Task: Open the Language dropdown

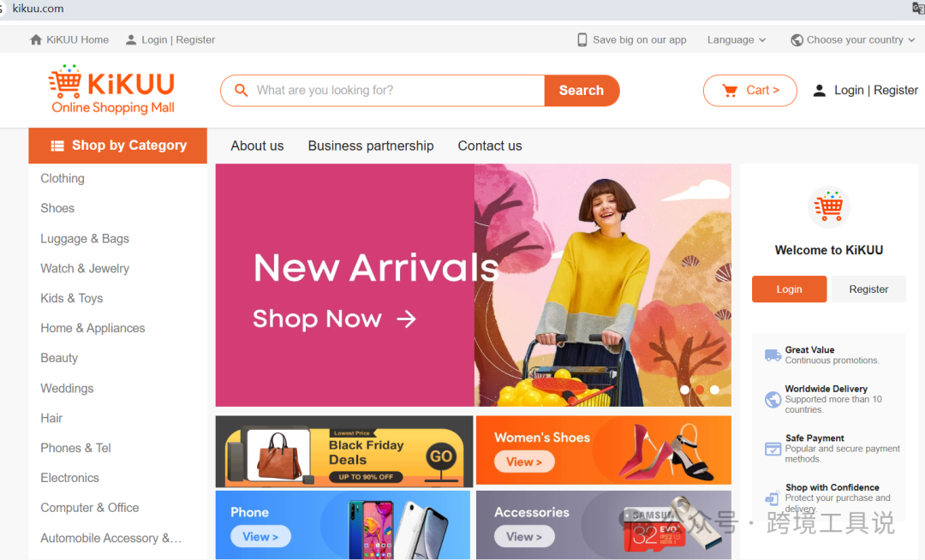Action: click(x=737, y=39)
